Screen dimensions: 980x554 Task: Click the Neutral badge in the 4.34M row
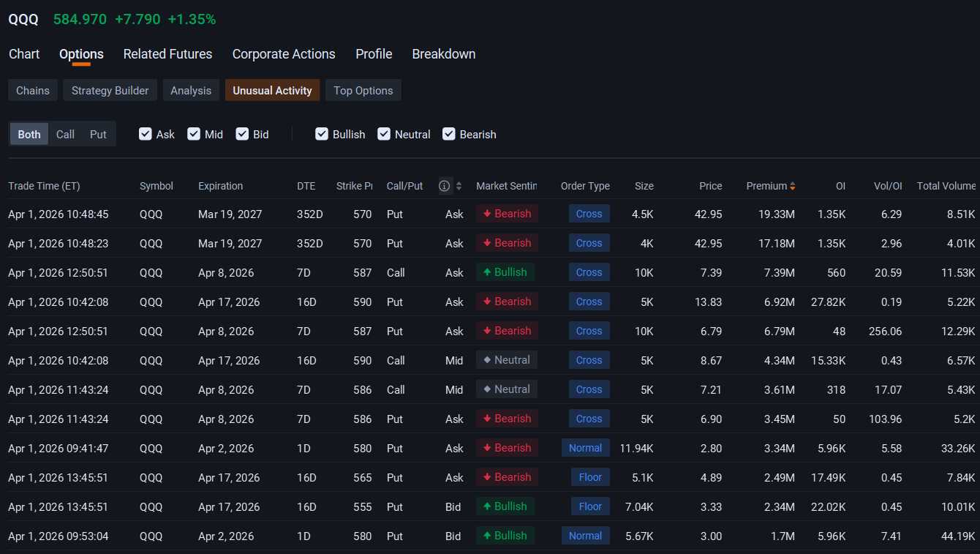507,360
